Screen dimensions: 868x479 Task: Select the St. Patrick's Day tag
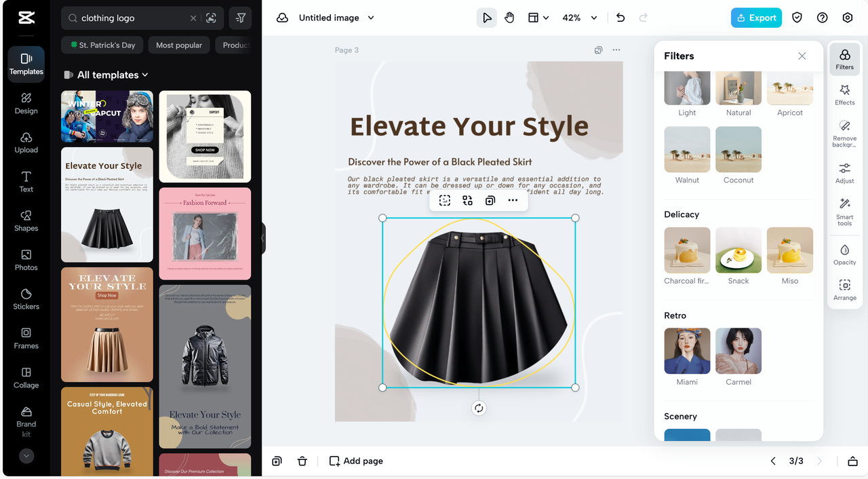[102, 45]
